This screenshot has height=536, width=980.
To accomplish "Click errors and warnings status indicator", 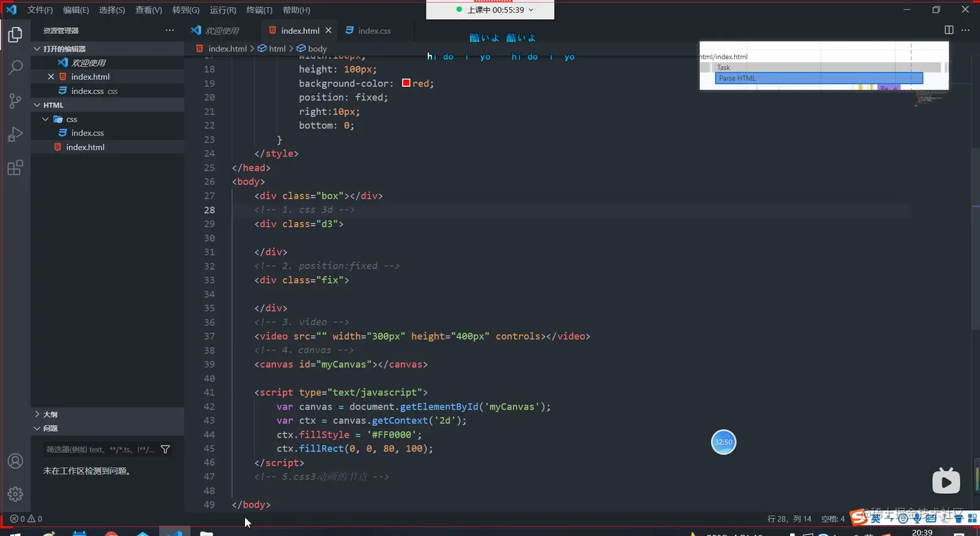I will (26, 519).
